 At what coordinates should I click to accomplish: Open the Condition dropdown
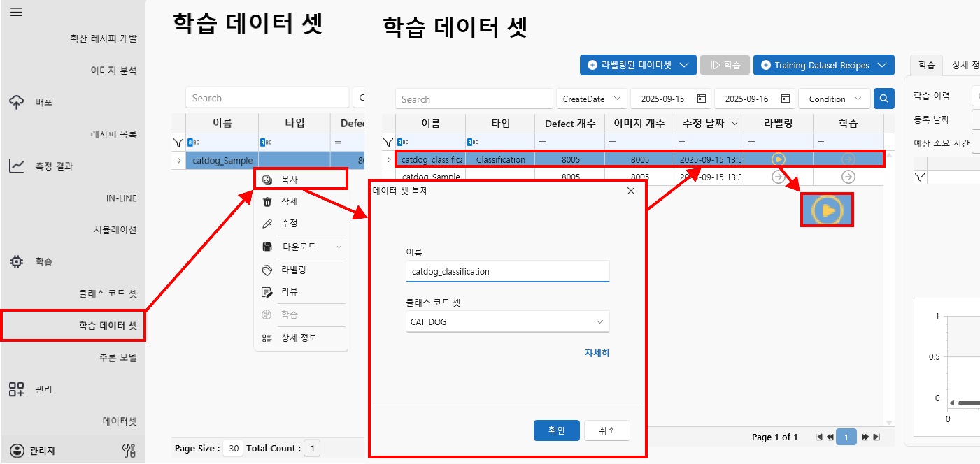835,99
